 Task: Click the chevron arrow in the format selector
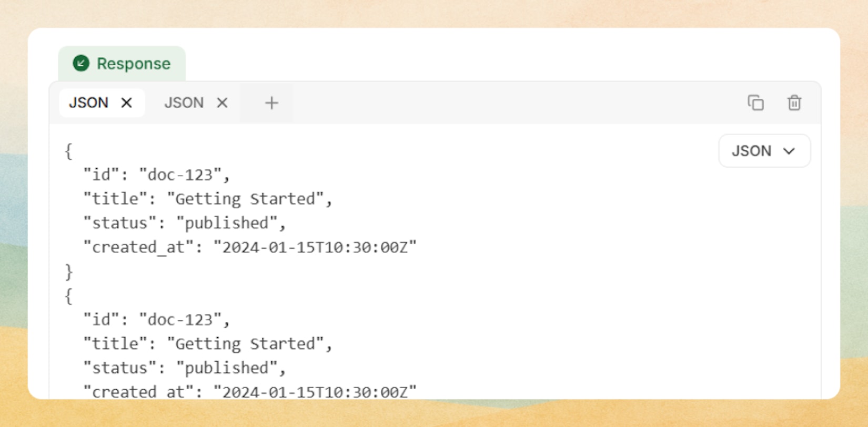789,151
